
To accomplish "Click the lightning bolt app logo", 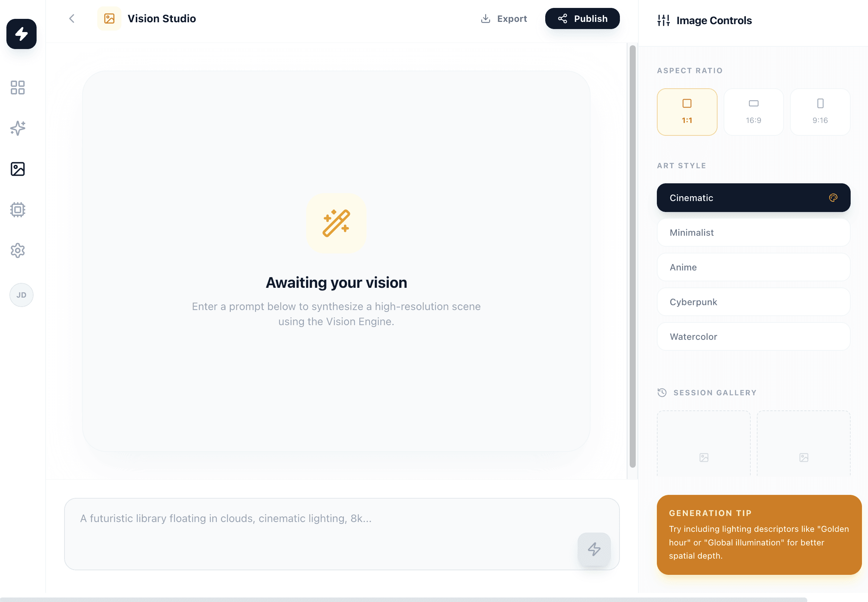I will 21,34.
